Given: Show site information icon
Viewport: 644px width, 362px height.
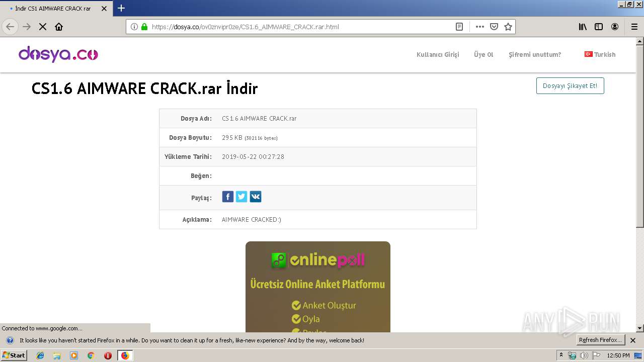Looking at the screenshot, I should (134, 27).
